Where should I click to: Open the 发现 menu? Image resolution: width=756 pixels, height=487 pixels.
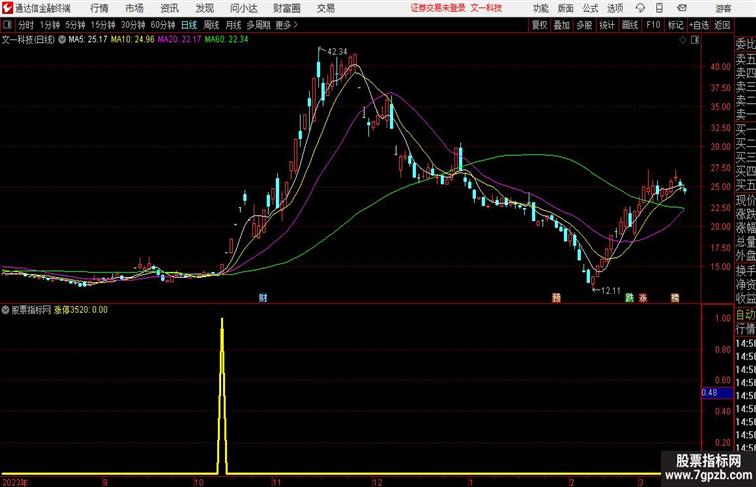204,8
